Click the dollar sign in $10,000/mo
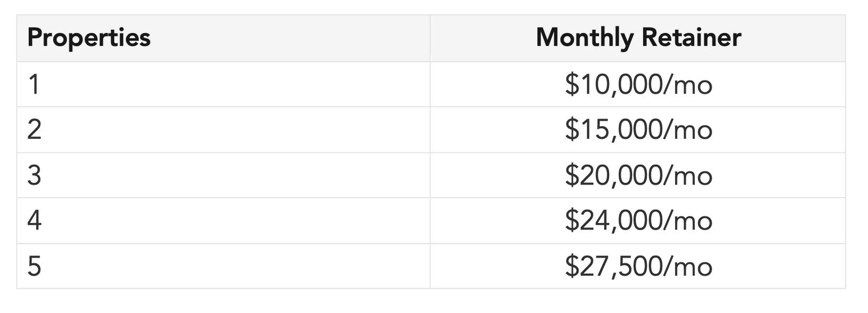The image size is (868, 313). [571, 84]
